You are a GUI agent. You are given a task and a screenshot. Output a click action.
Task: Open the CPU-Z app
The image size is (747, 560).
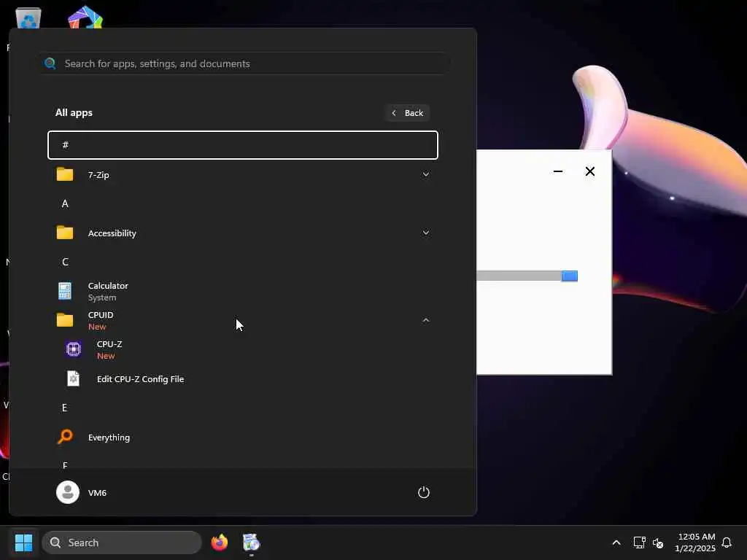[243, 349]
